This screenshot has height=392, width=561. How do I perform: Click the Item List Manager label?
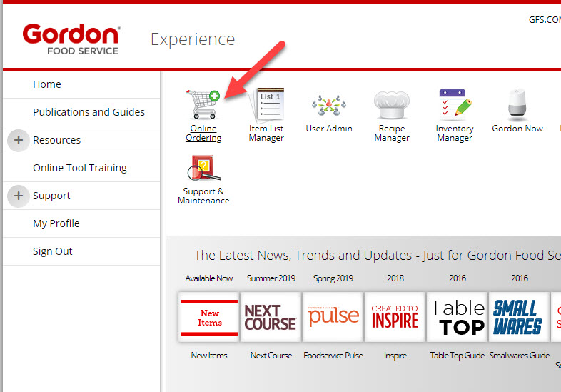point(266,134)
